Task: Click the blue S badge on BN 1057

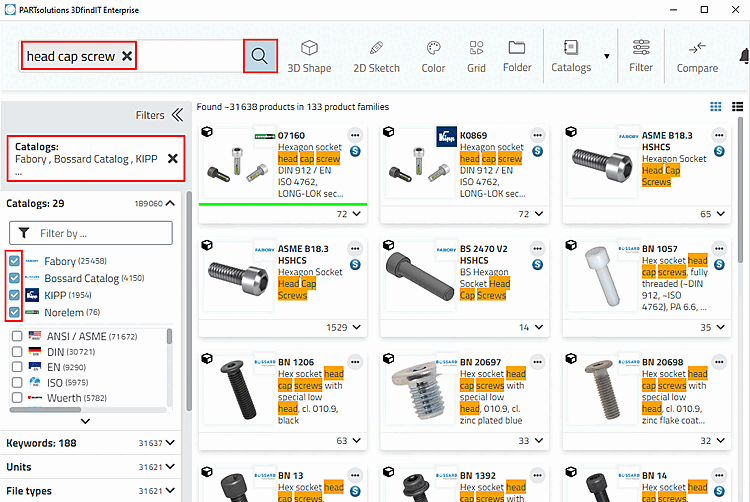Action: (x=719, y=264)
